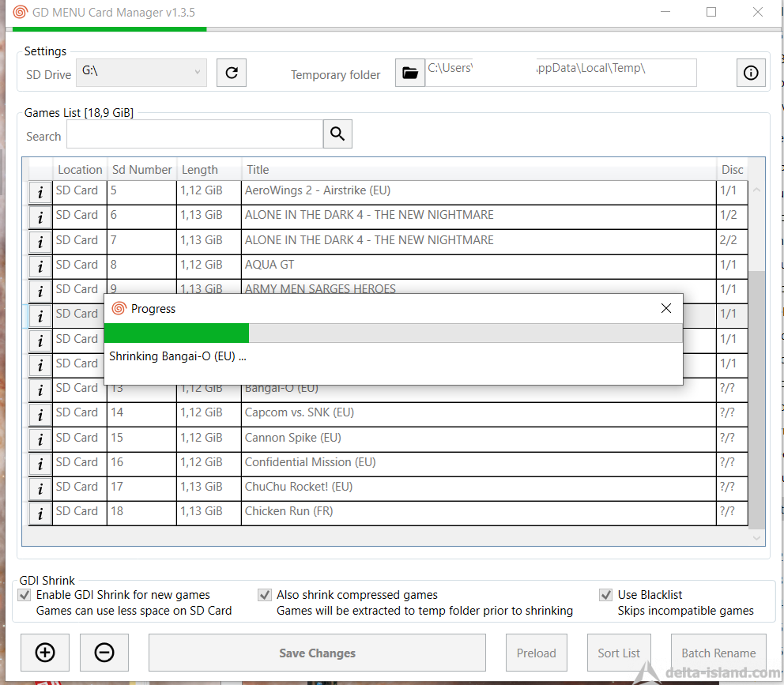Close the Progress dialog
The width and height of the screenshot is (784, 685).
[666, 308]
